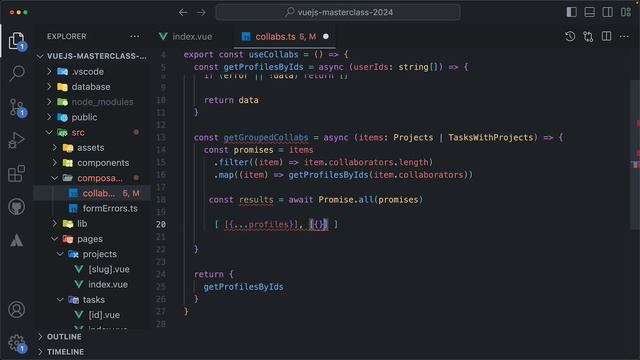Viewport: 640px width, 360px height.
Task: Split the editor to the right
Action: point(607,37)
